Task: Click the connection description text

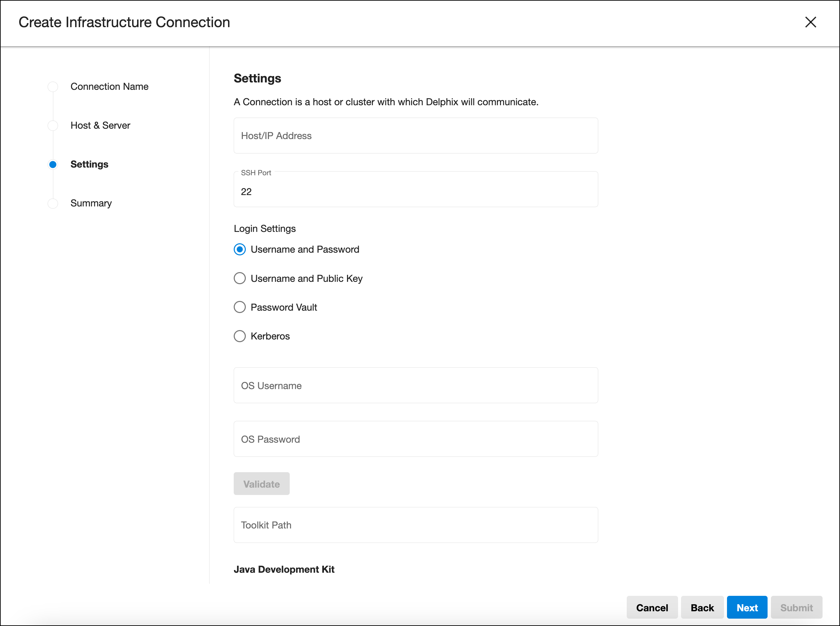Action: (386, 102)
